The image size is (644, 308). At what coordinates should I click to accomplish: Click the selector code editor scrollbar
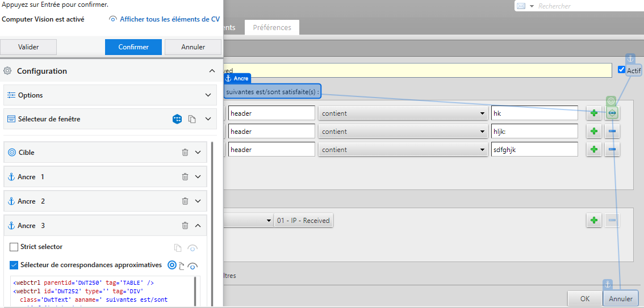click(x=196, y=292)
